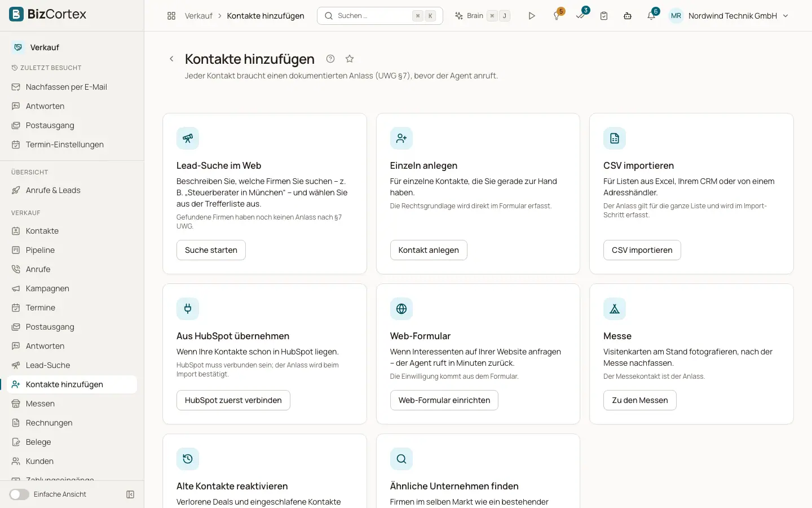Open Pipeline in the sidebar
812x508 pixels.
point(72,250)
